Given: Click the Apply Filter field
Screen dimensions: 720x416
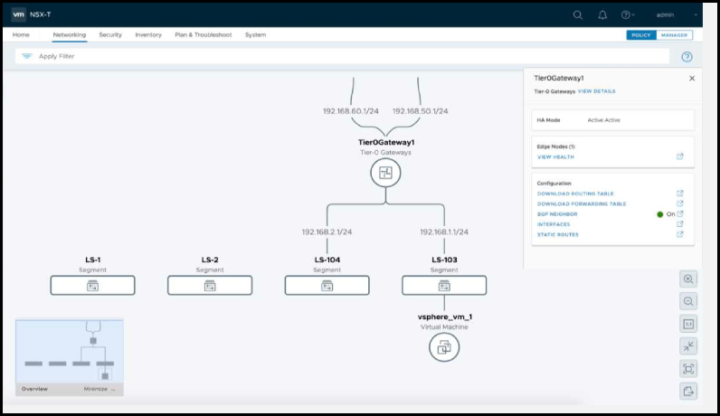Looking at the screenshot, I should (x=342, y=56).
